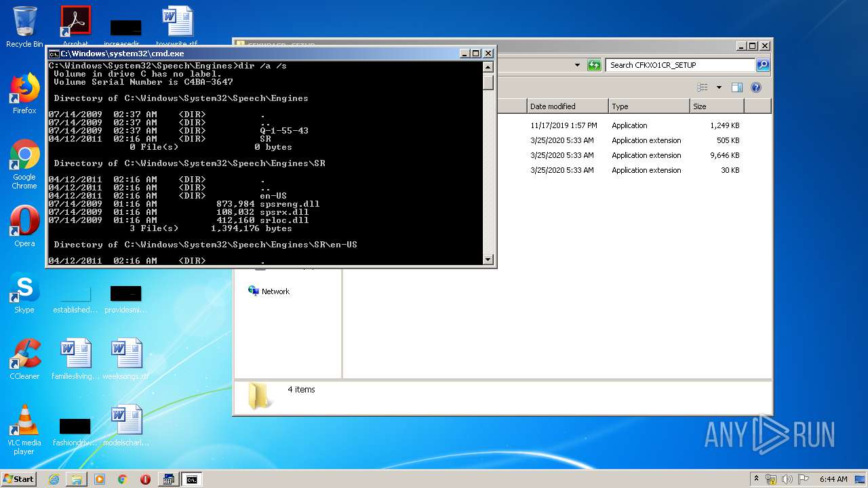Sort by the Type column header

click(x=649, y=106)
